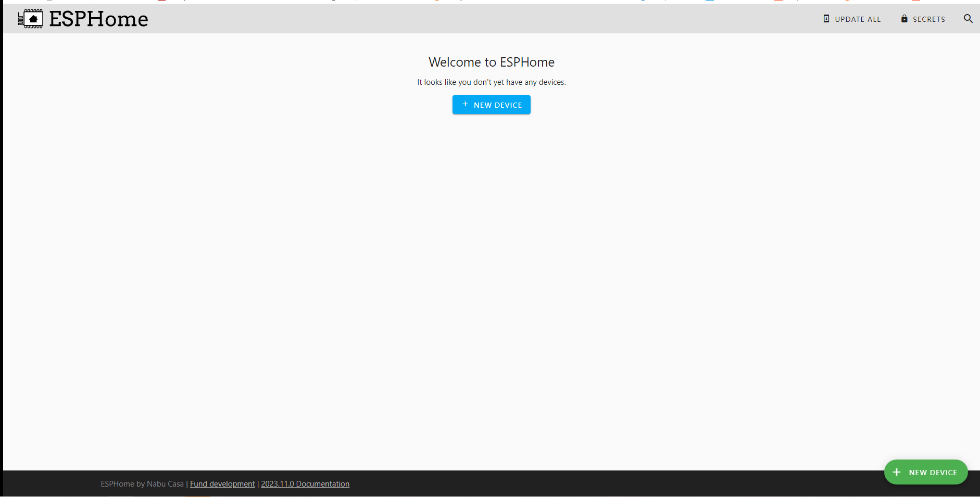Click the 'don't yet have any devices' message
980x497 pixels.
coord(492,82)
